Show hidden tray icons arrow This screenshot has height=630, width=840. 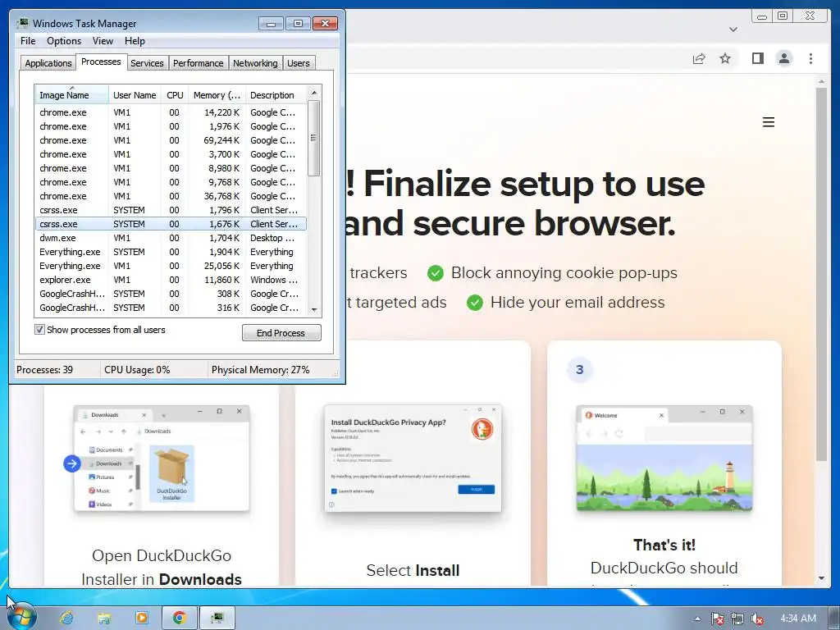point(697,619)
